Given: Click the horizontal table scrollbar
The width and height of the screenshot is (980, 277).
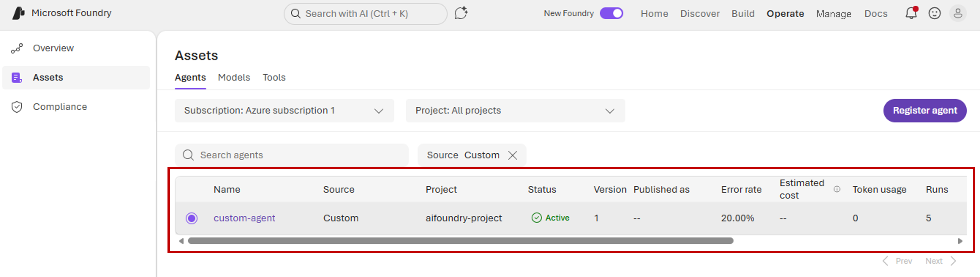Looking at the screenshot, I should 460,241.
